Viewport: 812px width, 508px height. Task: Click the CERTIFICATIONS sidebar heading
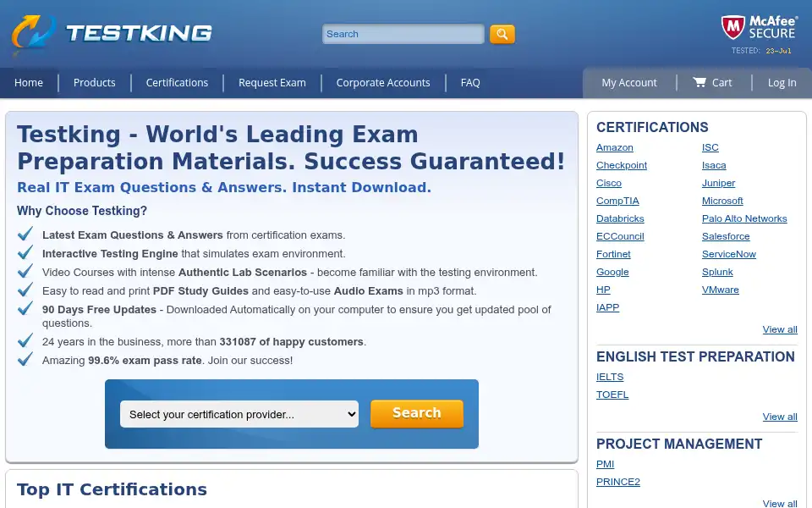click(652, 128)
